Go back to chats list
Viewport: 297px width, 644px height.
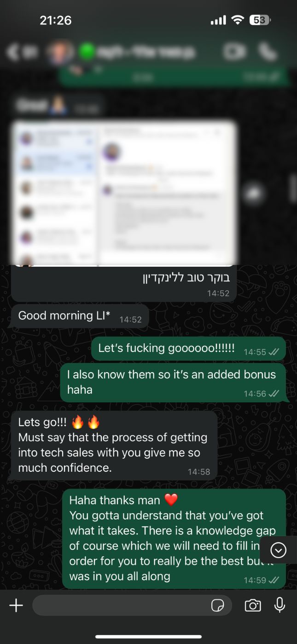(21, 52)
